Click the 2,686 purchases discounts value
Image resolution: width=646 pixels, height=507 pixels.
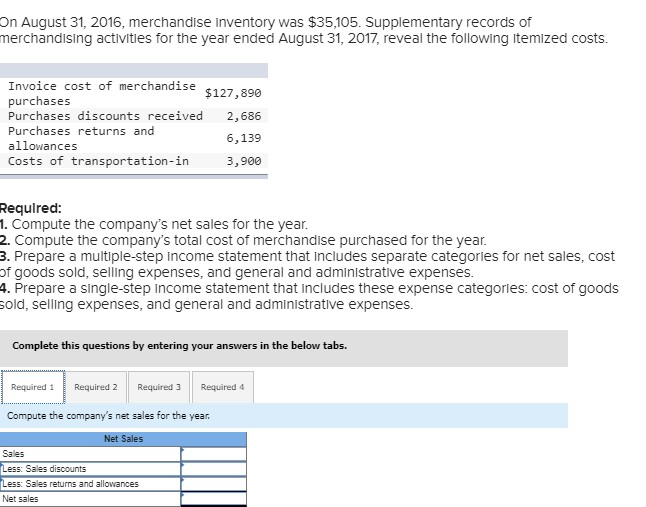pos(244,116)
